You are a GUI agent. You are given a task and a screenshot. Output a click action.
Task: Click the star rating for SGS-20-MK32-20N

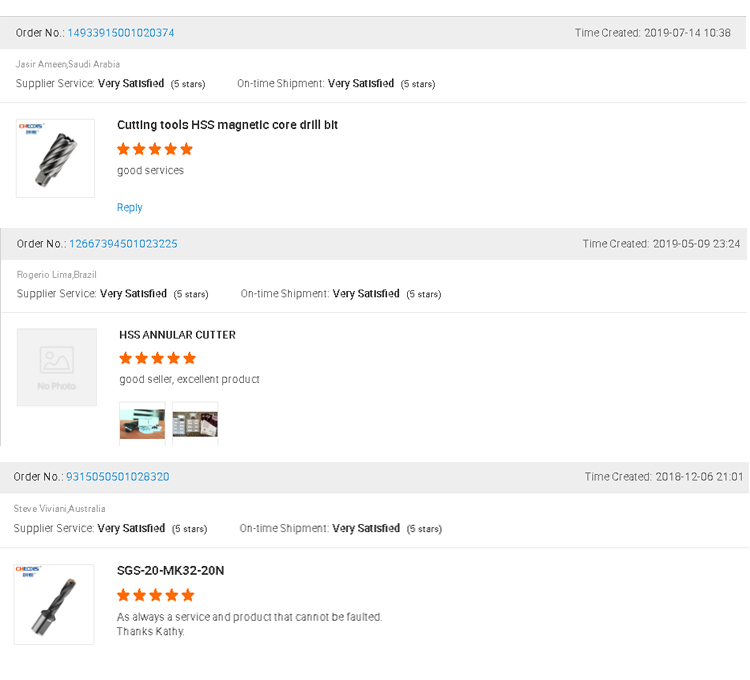(x=155, y=595)
